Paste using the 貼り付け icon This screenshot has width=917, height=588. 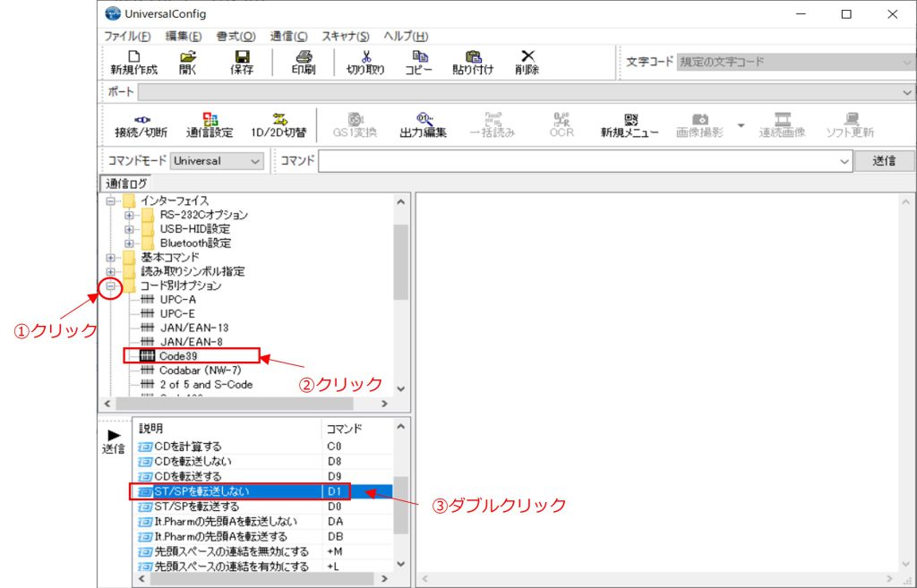(473, 63)
